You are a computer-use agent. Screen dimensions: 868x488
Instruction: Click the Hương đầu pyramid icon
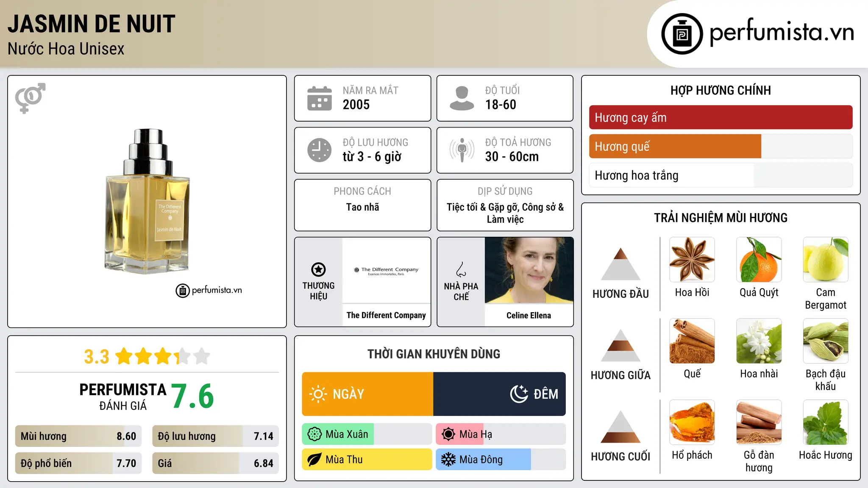tap(620, 264)
